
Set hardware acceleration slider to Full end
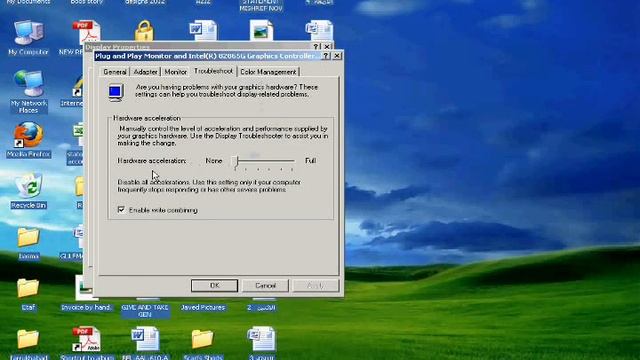click(x=293, y=161)
